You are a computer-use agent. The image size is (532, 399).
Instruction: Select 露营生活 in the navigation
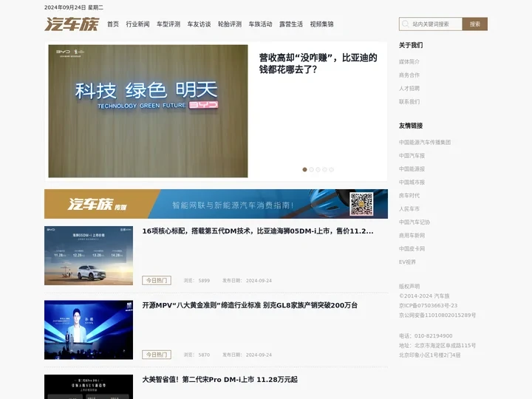click(291, 24)
